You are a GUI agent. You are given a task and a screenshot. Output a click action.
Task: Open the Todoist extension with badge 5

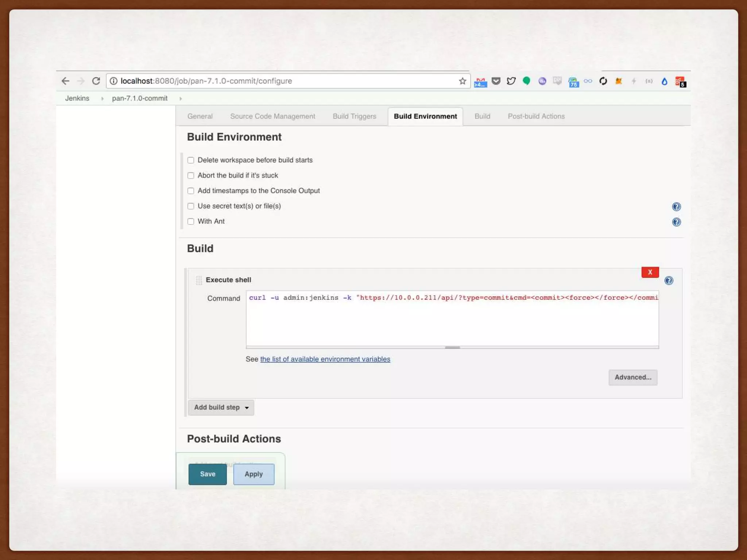pyautogui.click(x=681, y=82)
